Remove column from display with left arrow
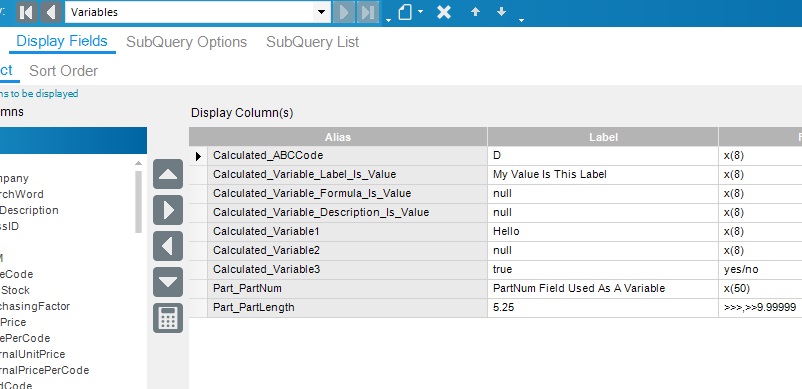Screen dimensions: 802x389 (168, 246)
